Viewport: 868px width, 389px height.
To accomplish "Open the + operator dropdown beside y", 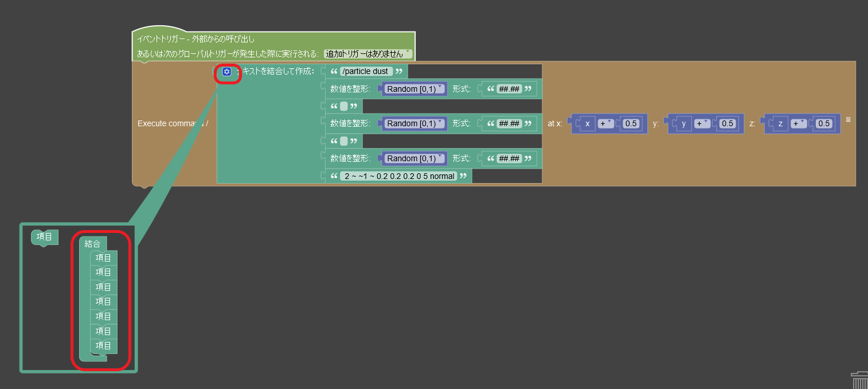I will point(701,123).
